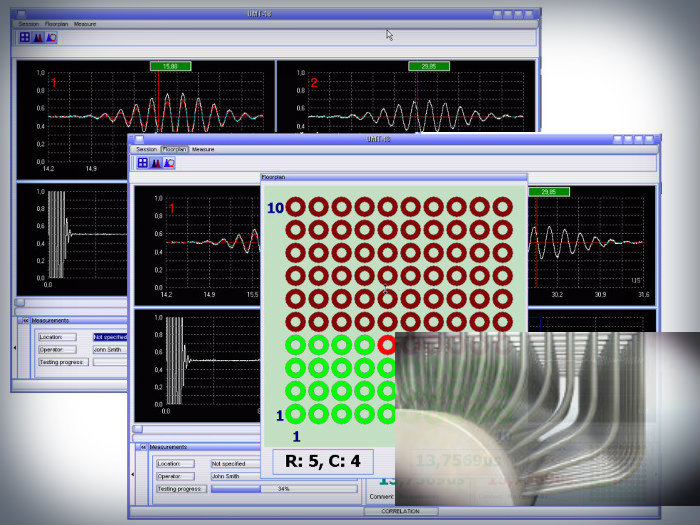The image size is (700, 525).
Task: Click the Location field in back window
Action: click(110, 337)
